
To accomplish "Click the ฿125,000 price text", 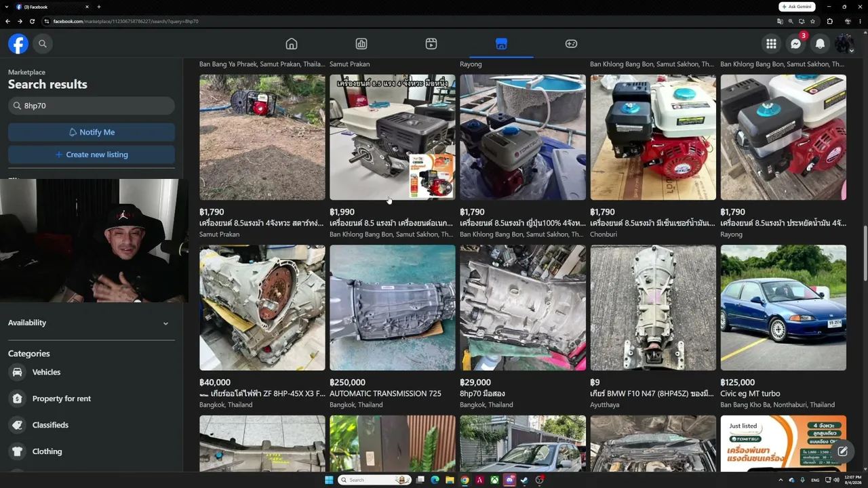I will pos(738,382).
